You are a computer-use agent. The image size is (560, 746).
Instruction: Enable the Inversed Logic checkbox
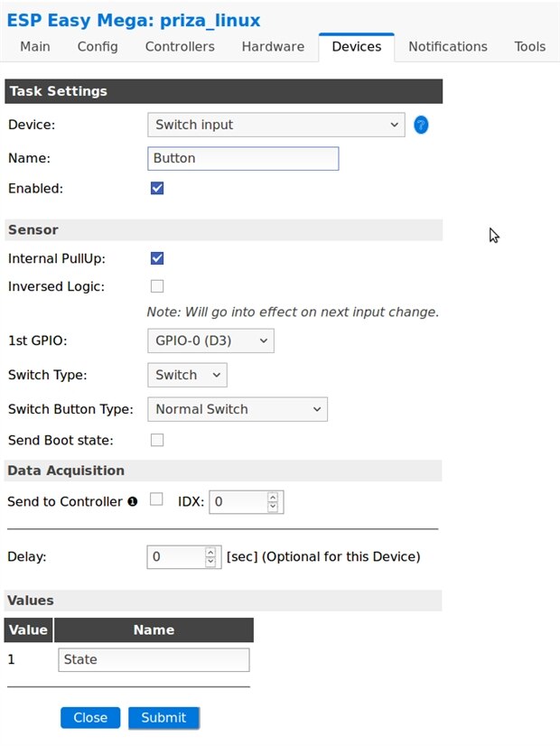[x=157, y=286]
